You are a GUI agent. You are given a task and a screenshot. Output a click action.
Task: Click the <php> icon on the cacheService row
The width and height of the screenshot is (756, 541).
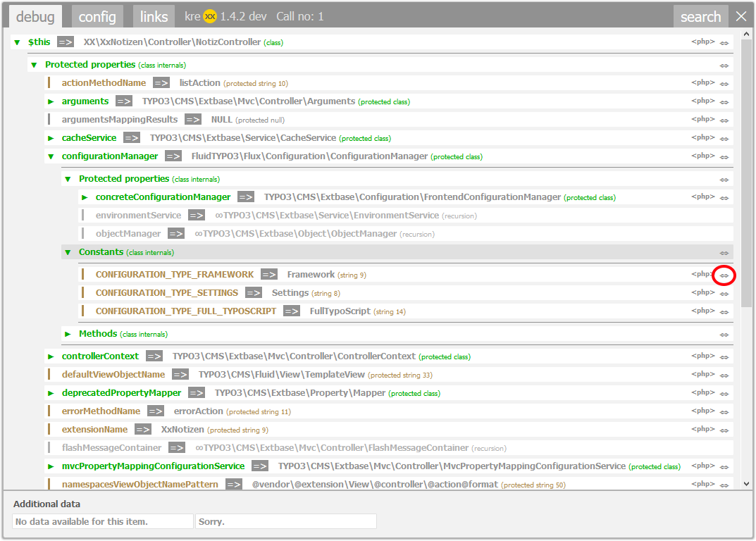coord(702,138)
